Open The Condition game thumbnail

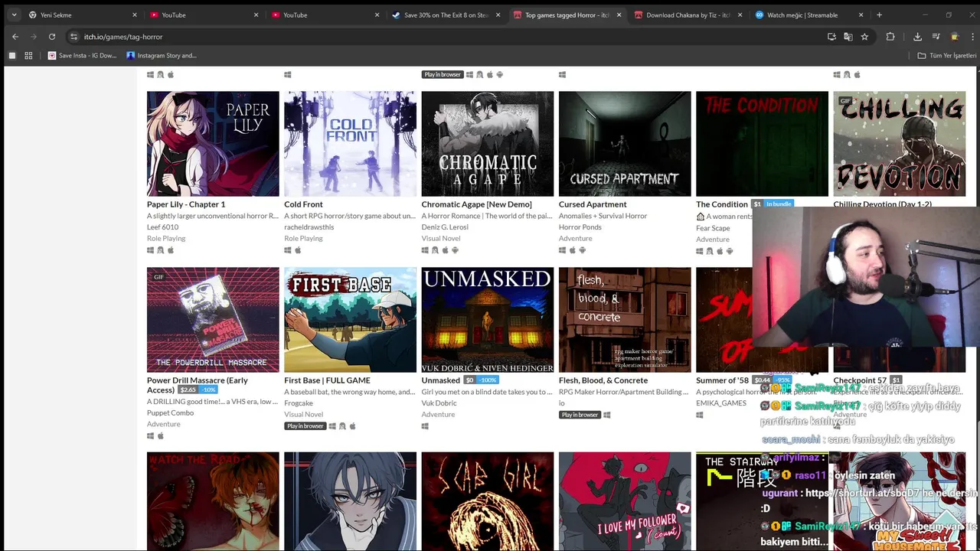[x=762, y=144]
